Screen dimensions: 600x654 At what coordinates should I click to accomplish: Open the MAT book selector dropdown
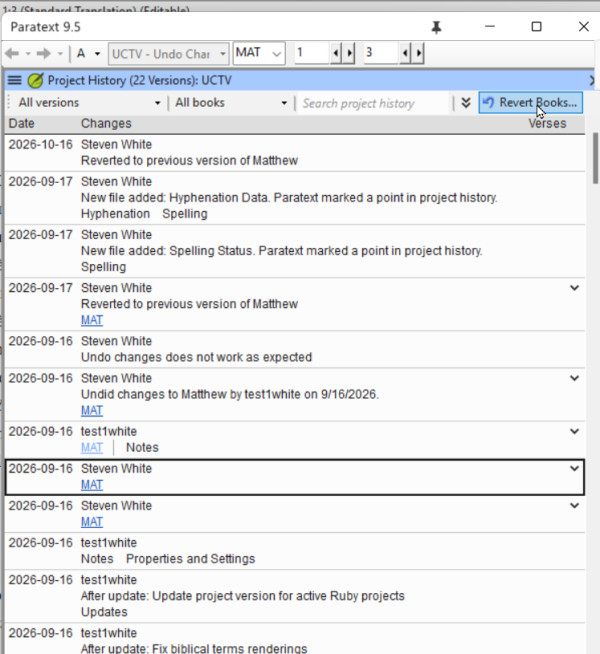(259, 53)
